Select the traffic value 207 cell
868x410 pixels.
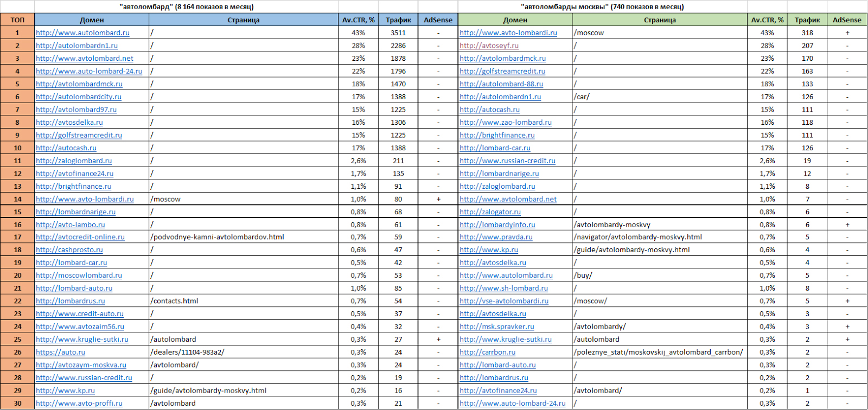(x=807, y=46)
